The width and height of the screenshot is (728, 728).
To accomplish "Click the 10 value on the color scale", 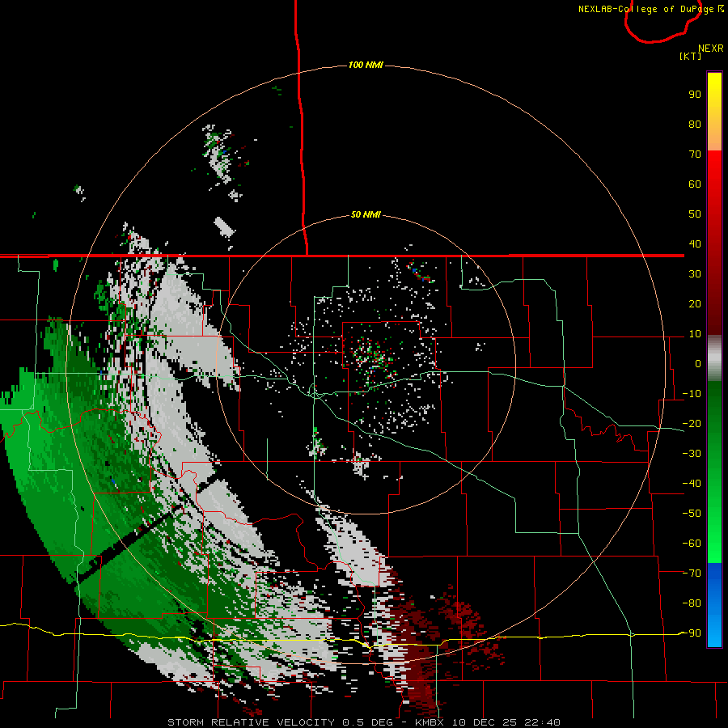I will click(x=695, y=334).
